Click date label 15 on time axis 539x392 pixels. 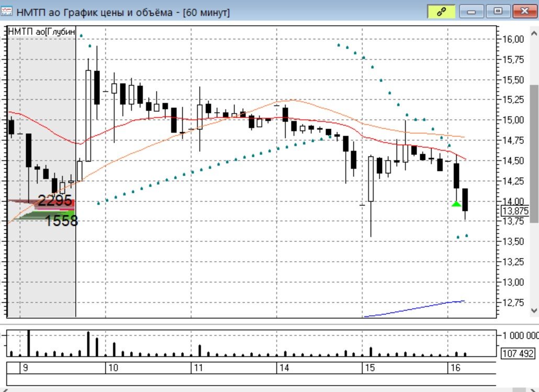369,368
